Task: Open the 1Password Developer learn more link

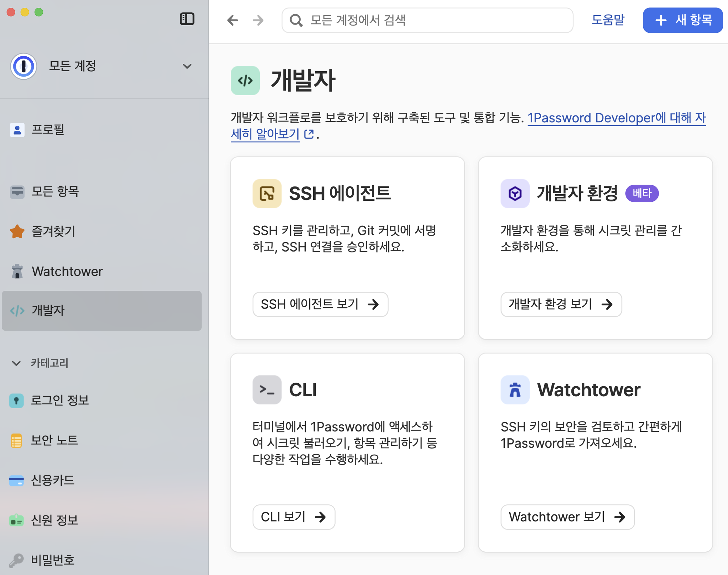Action: point(616,118)
